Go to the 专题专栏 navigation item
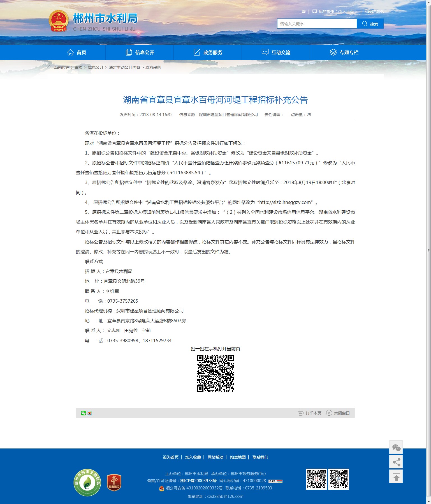This screenshot has width=431, height=504. 344,52
